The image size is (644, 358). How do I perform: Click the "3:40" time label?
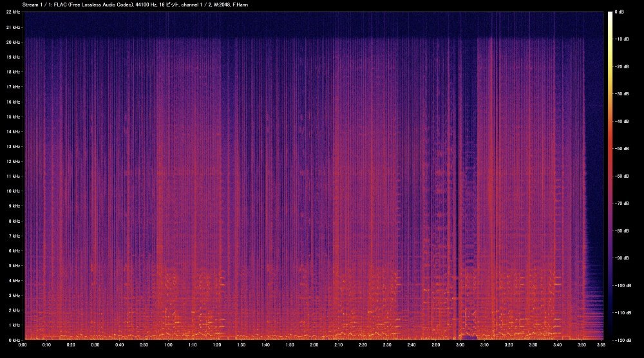coord(557,345)
